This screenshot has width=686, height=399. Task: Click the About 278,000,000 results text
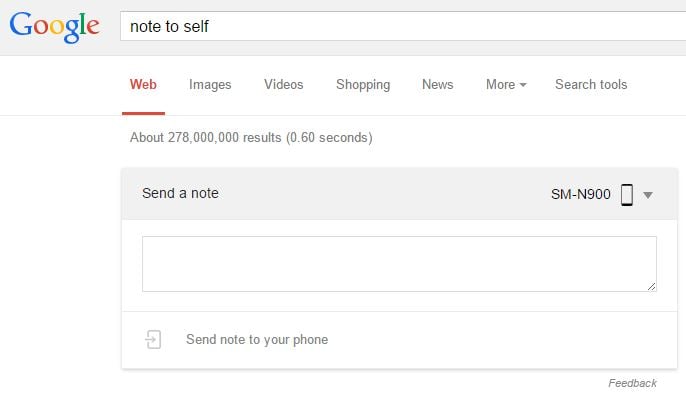pyautogui.click(x=251, y=137)
